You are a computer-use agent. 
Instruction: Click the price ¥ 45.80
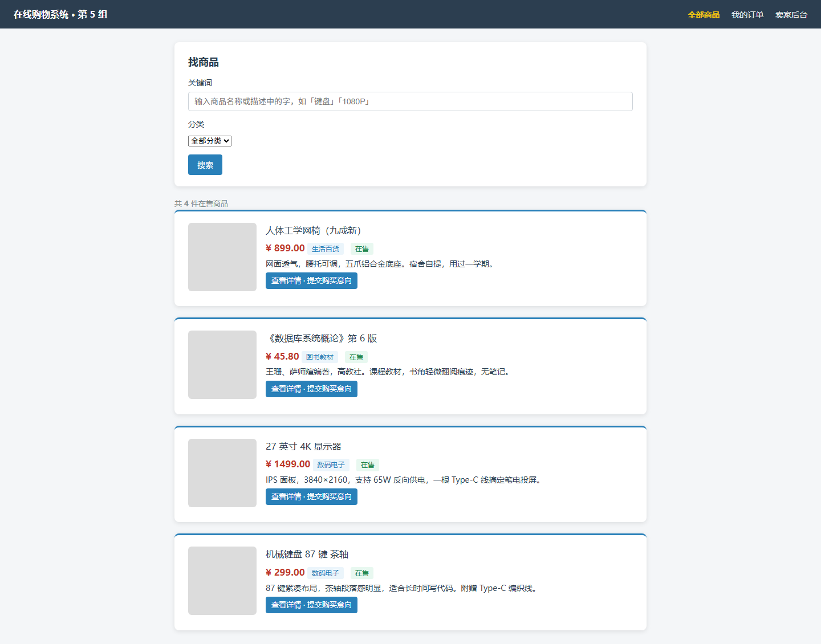tap(282, 357)
